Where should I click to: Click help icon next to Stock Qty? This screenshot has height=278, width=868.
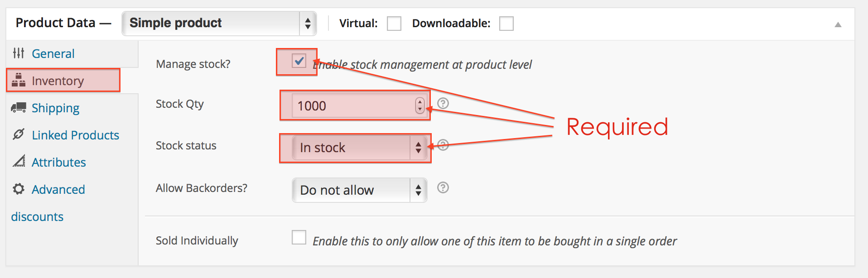443,103
